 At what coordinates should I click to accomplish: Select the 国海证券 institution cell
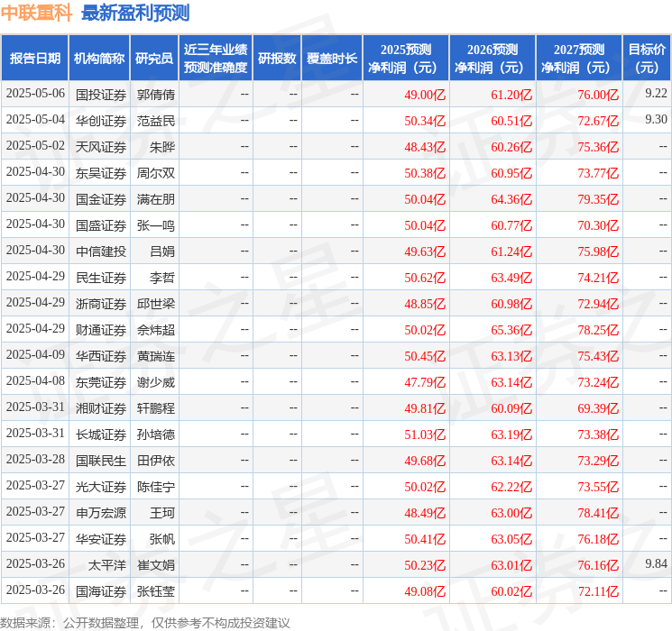tap(101, 591)
